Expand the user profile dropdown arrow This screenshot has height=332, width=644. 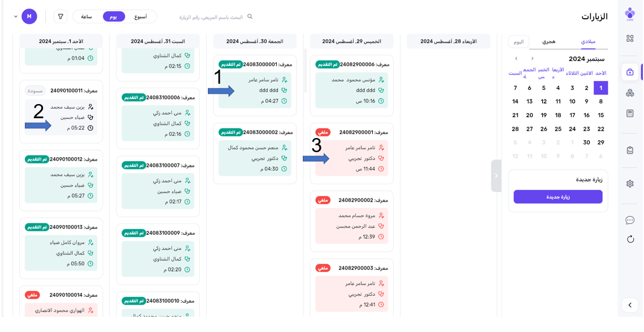point(16,16)
